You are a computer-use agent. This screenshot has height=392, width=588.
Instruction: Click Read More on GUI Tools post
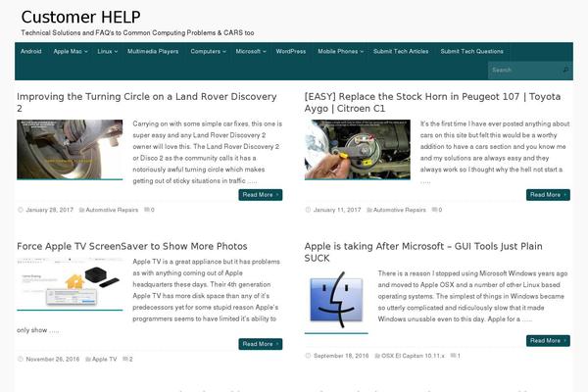[x=548, y=341]
